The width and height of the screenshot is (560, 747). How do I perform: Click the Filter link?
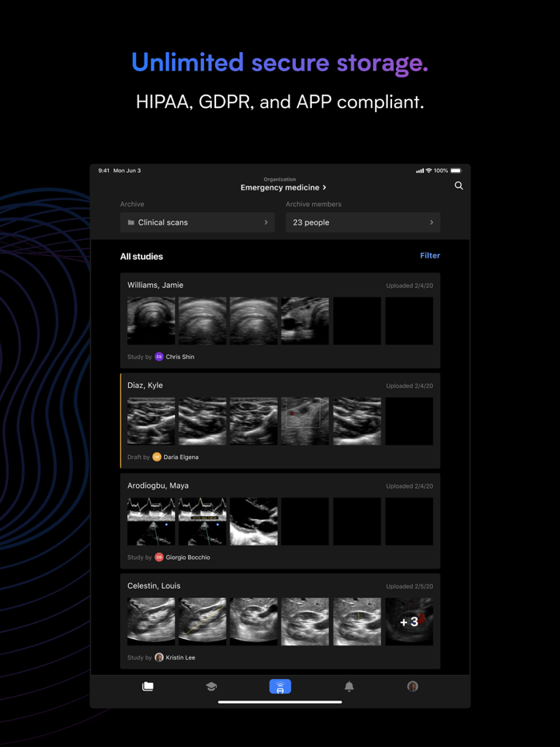tap(430, 255)
